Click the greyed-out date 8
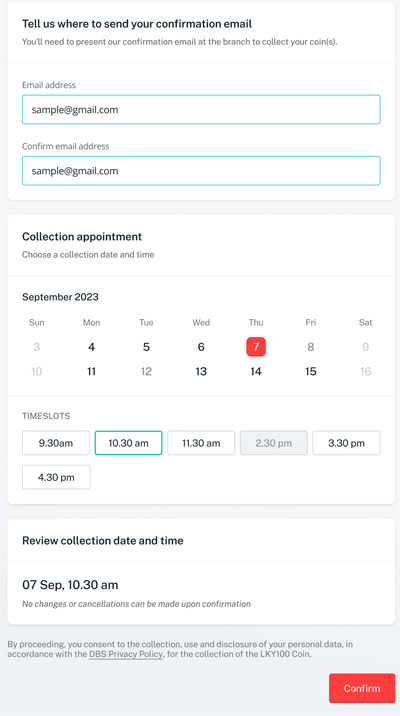400x716 pixels. tap(311, 347)
